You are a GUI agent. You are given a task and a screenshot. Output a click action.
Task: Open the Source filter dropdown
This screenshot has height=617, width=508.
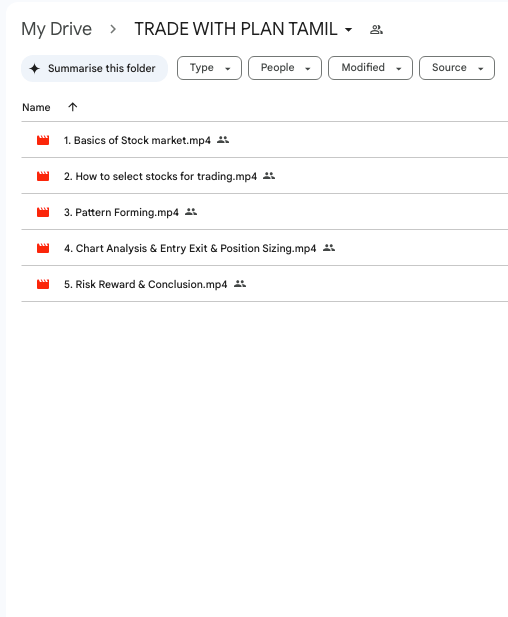[457, 68]
